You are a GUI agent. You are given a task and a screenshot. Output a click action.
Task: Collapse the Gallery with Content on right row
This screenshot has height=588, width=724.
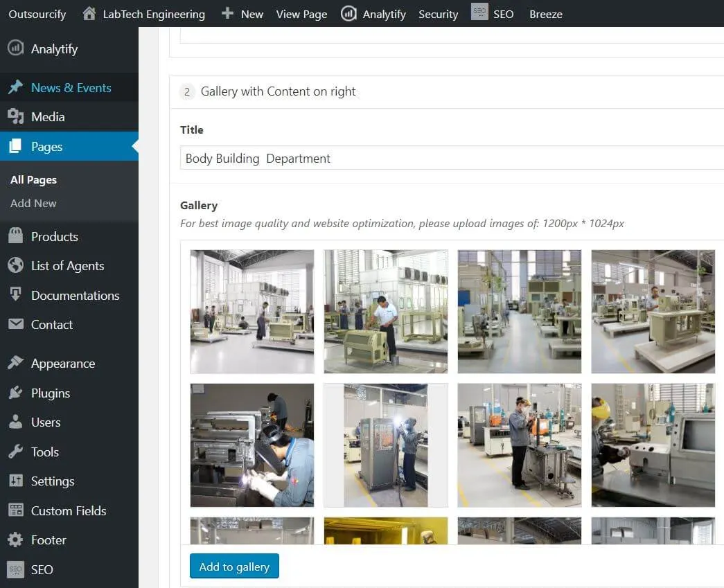click(x=446, y=91)
